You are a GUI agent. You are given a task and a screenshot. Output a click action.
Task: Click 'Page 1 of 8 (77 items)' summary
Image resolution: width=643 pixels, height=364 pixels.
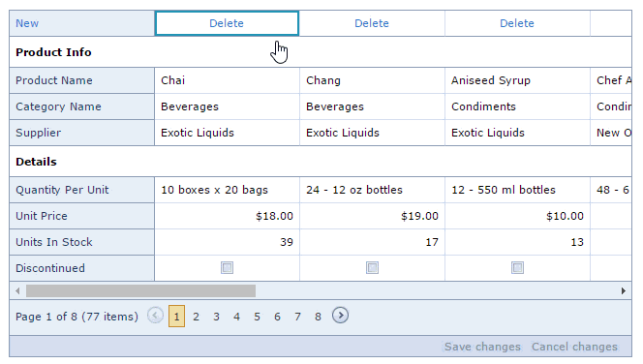tap(77, 317)
